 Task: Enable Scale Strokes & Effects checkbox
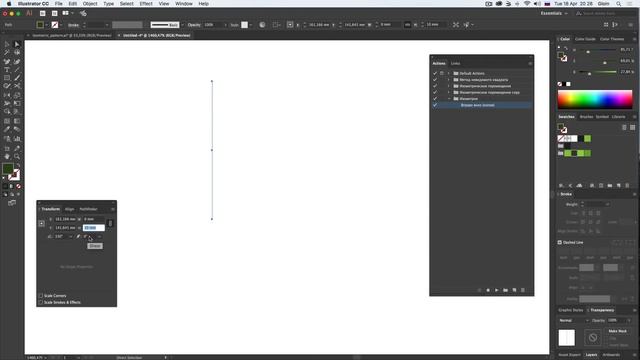[41, 302]
